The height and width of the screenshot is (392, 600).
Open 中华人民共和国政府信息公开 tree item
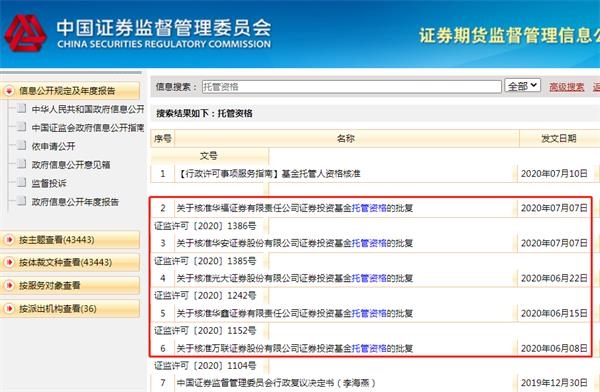88,109
